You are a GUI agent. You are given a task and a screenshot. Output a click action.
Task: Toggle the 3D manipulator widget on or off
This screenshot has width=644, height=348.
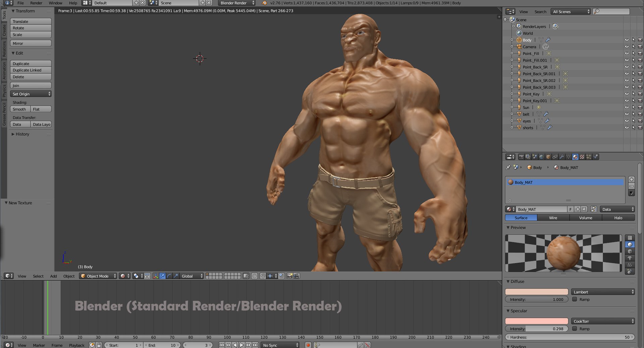click(x=156, y=276)
